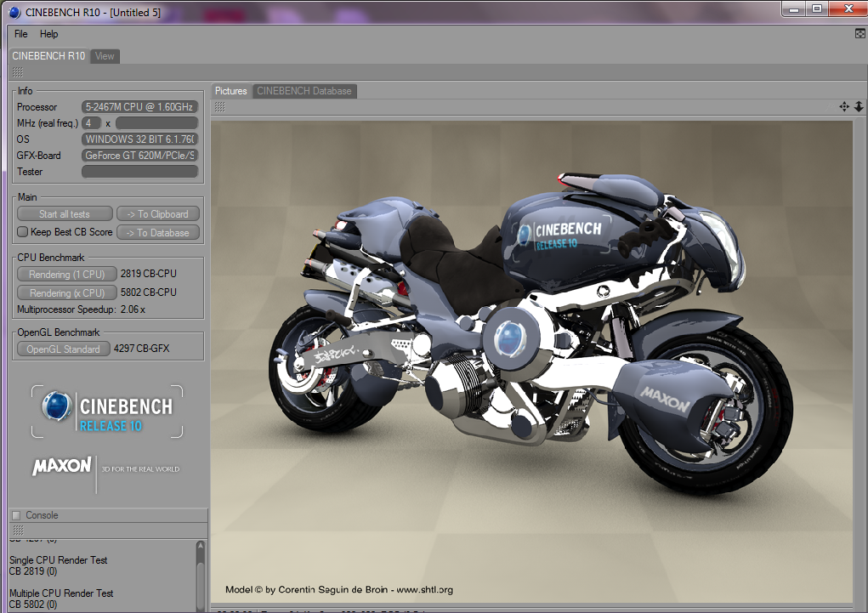Click the grip handle under Console header
868x613 pixels.
pyautogui.click(x=18, y=530)
